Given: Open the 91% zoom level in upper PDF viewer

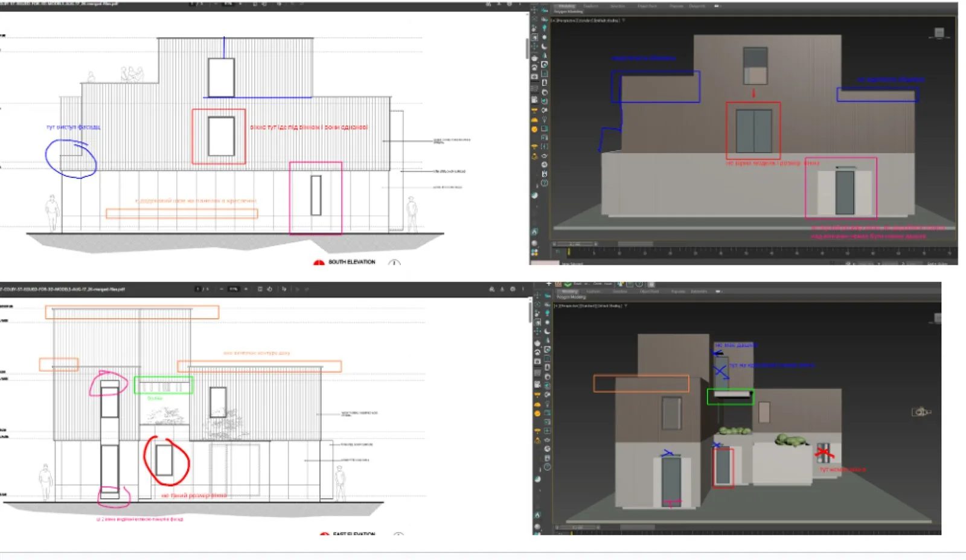Looking at the screenshot, I should [x=228, y=4].
